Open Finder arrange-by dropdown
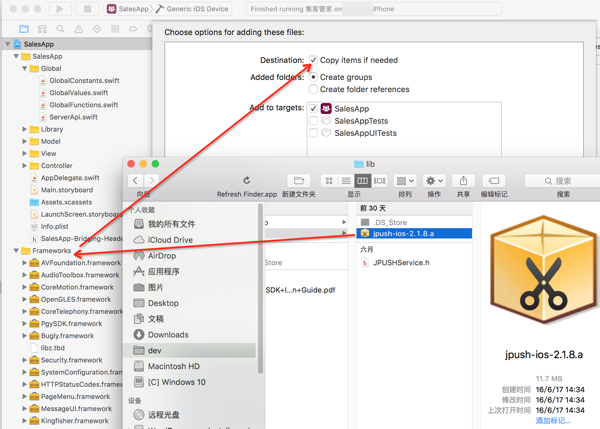This screenshot has width=600, height=429. coord(406,180)
